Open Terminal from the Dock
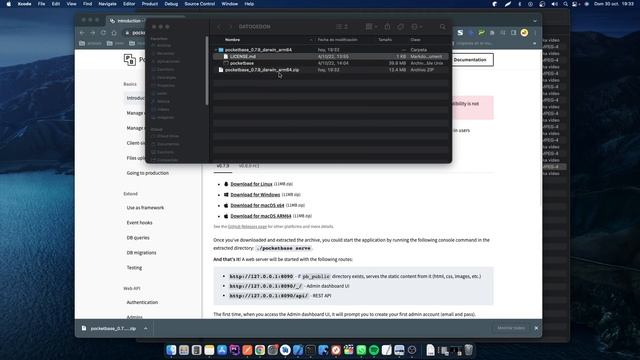Screen dimensions: 640x360 tap(311, 350)
